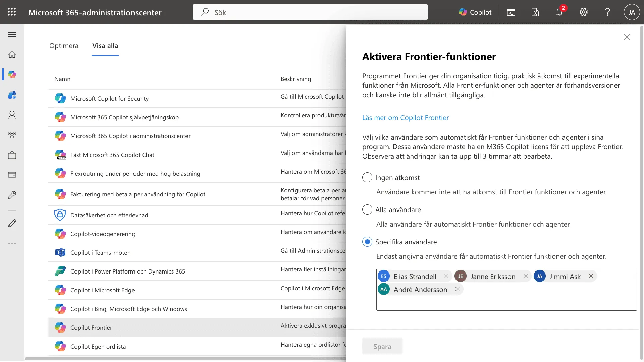644x362 pixels.
Task: Click in the Sök search field
Action: point(310,12)
